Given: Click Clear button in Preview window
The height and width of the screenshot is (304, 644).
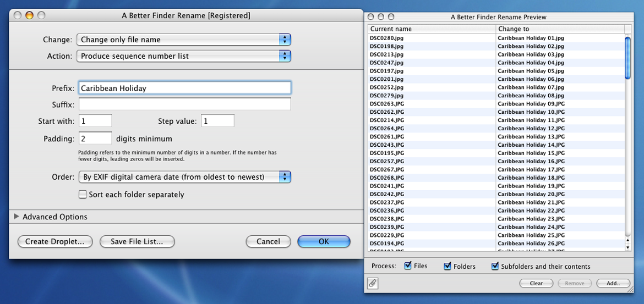Looking at the screenshot, I should click(x=537, y=283).
